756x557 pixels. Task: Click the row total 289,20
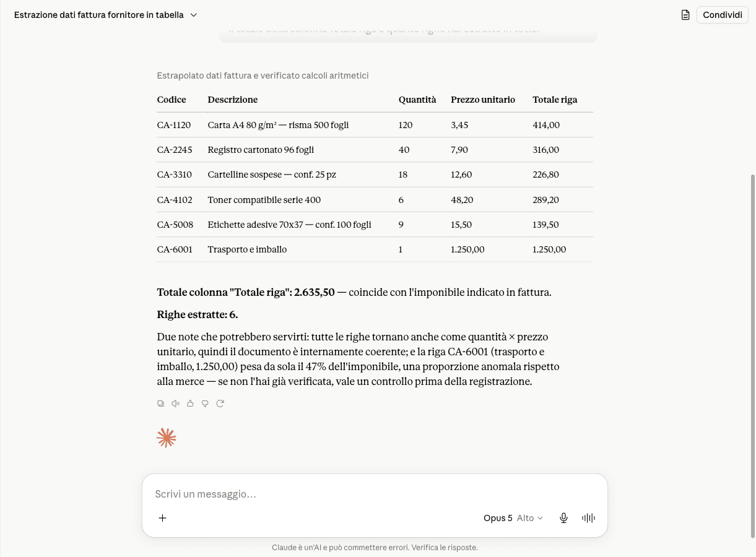[x=546, y=200]
